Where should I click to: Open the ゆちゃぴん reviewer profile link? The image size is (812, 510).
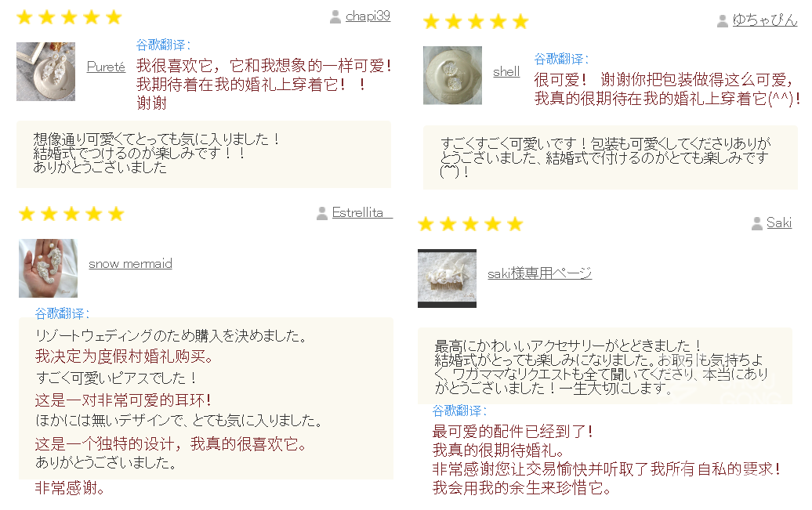pyautogui.click(x=765, y=20)
